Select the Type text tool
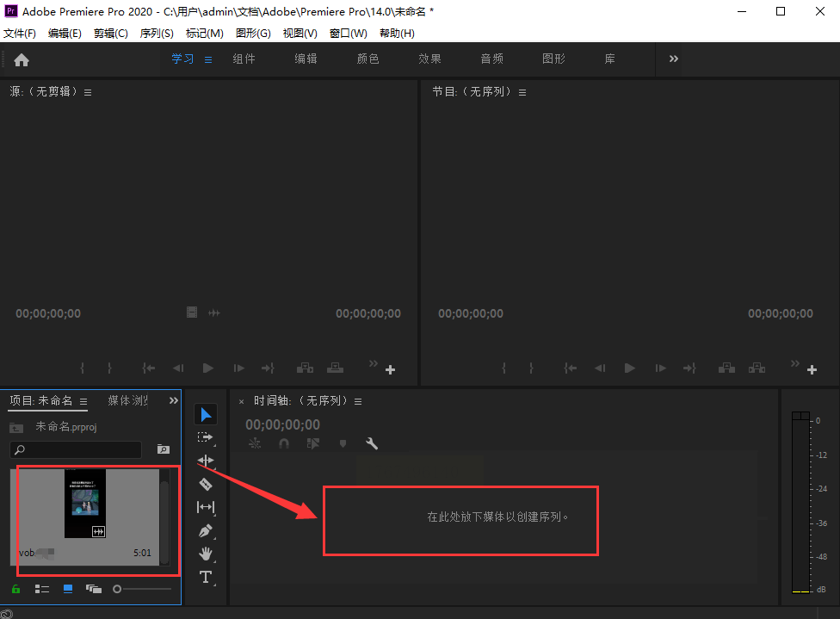Screen dimensions: 840x619 click(206, 577)
